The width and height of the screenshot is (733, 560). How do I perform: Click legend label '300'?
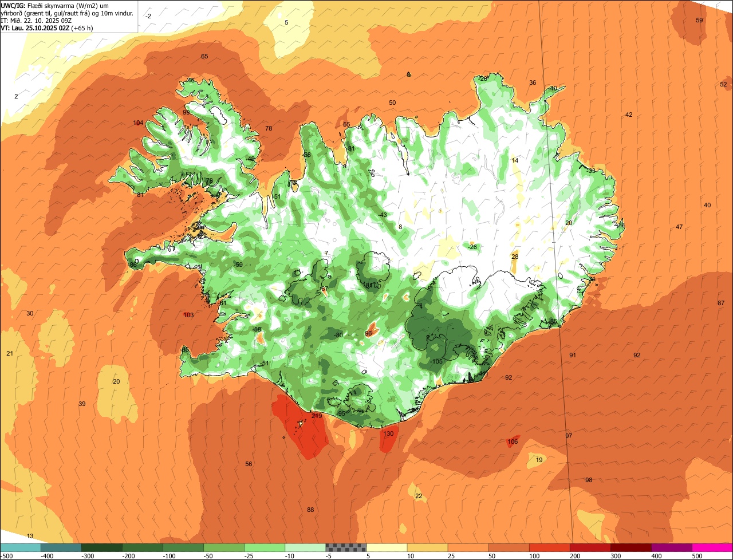click(616, 556)
